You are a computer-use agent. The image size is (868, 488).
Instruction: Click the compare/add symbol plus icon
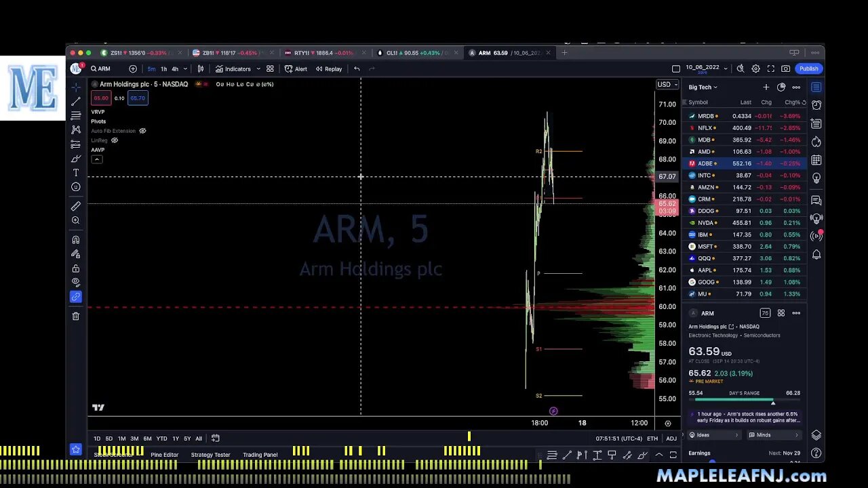point(133,68)
